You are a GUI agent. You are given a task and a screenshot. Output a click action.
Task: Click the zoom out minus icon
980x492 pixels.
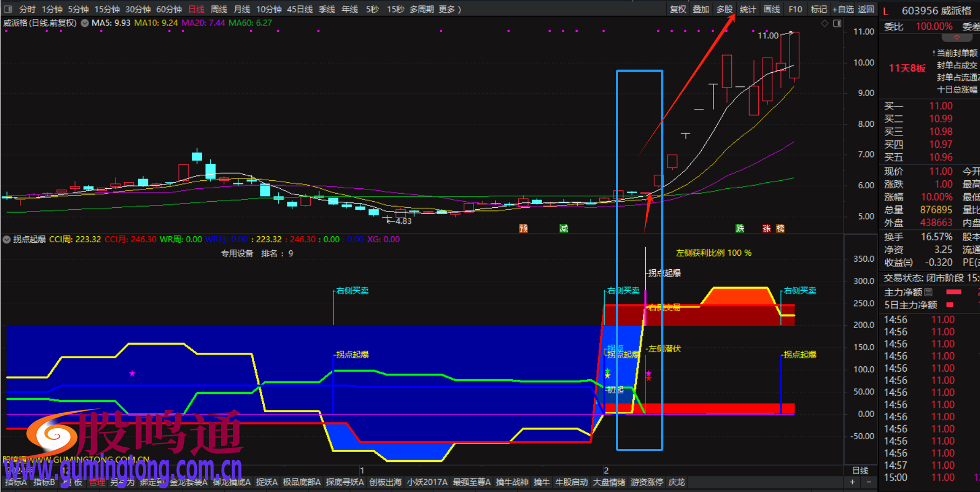point(868,482)
